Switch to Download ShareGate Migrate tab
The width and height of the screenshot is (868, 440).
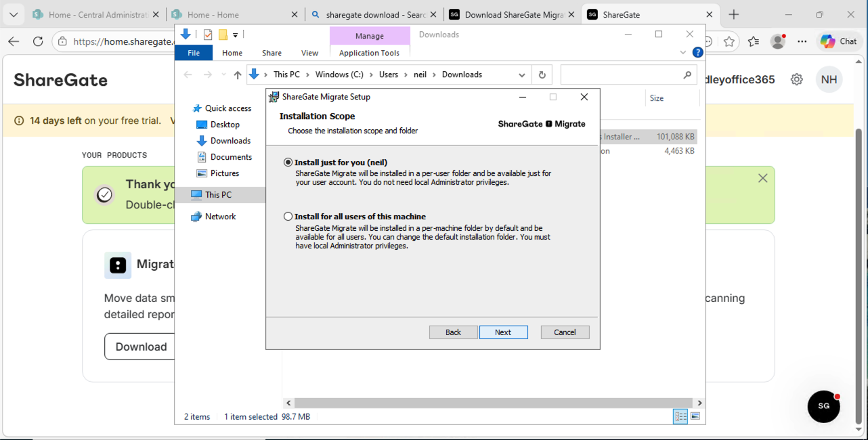tap(513, 14)
